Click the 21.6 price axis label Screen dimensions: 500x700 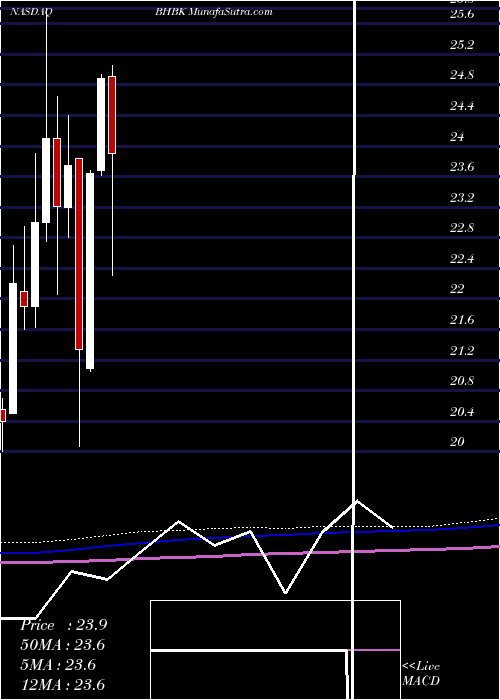tap(462, 320)
